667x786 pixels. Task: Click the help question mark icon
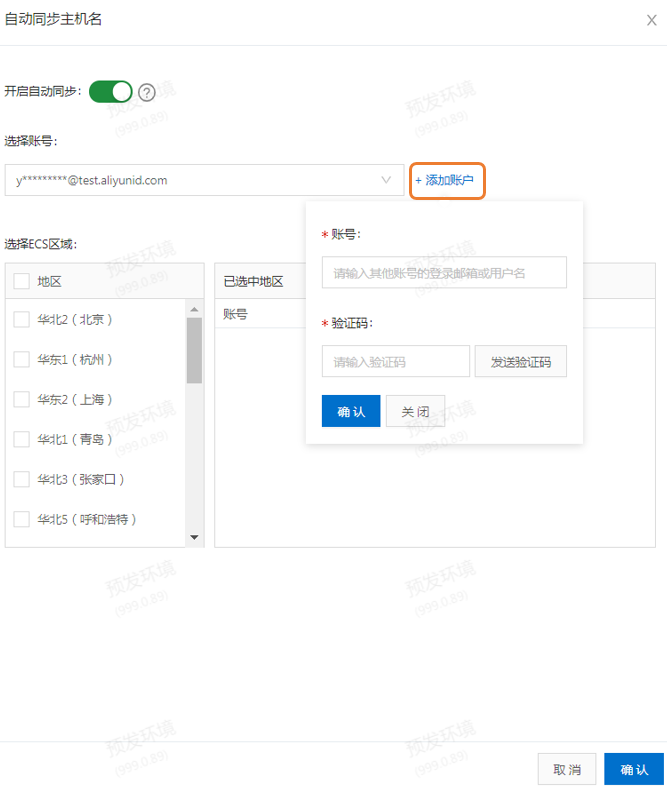(x=147, y=93)
